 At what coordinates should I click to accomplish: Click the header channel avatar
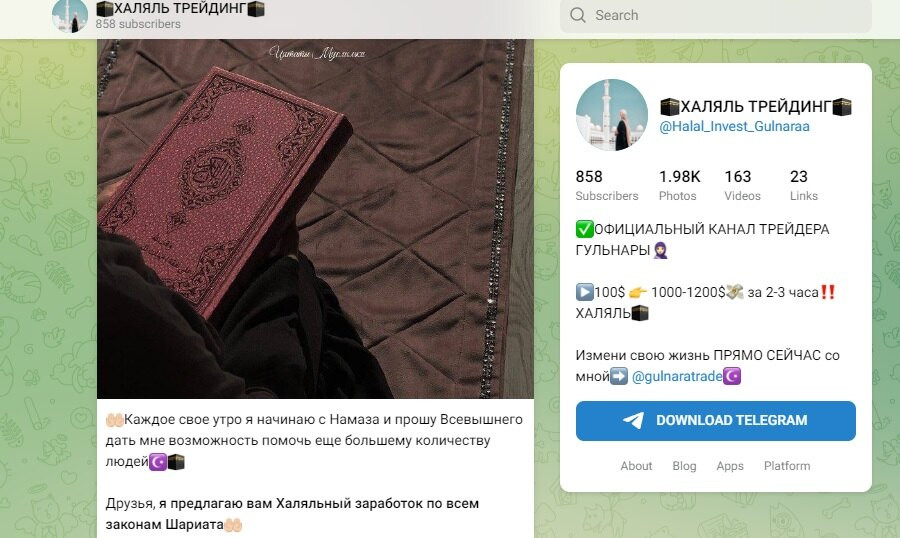point(70,16)
